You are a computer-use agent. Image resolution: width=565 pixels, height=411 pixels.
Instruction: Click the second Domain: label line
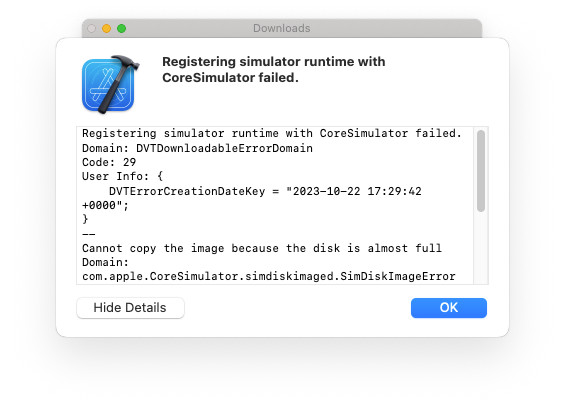[x=105, y=262]
